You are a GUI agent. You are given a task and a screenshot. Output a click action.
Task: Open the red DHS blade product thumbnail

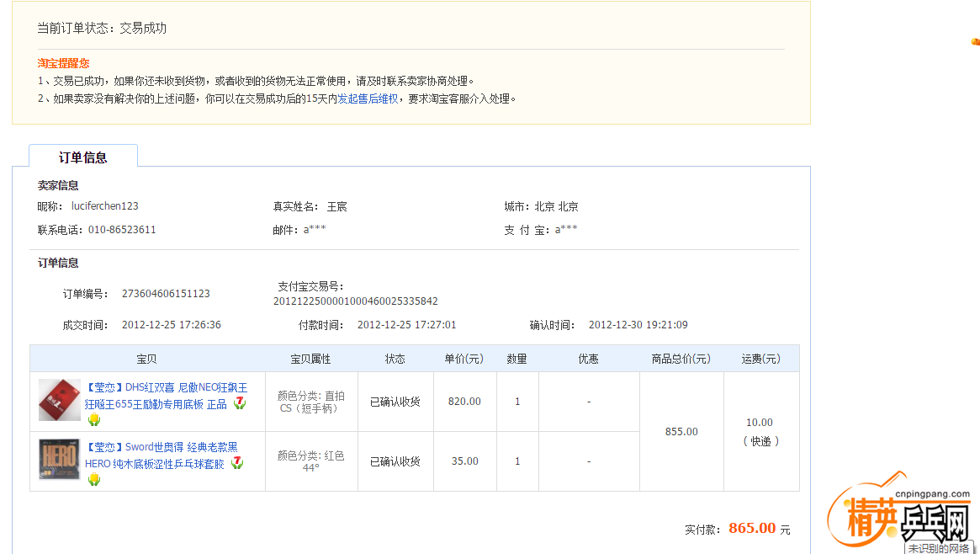point(60,400)
